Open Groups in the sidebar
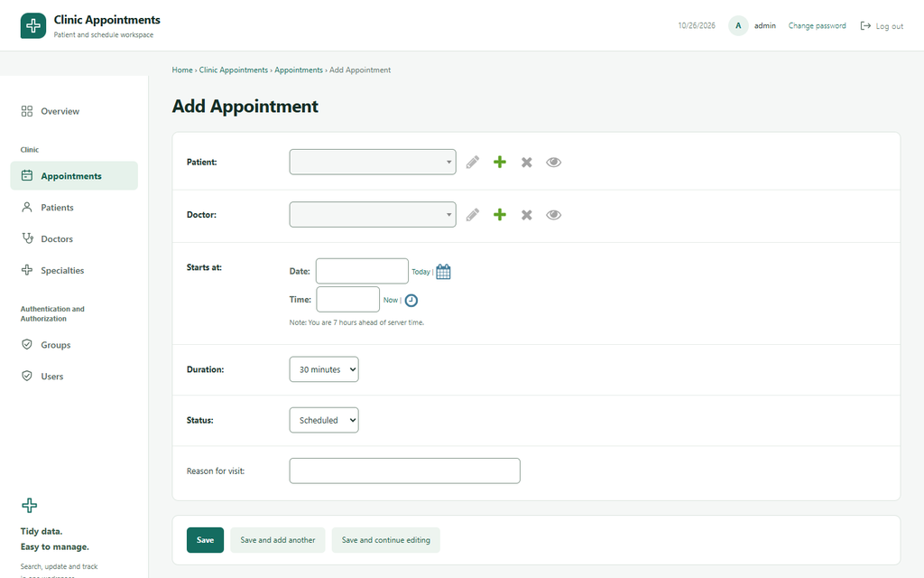The image size is (924, 578). click(74, 344)
